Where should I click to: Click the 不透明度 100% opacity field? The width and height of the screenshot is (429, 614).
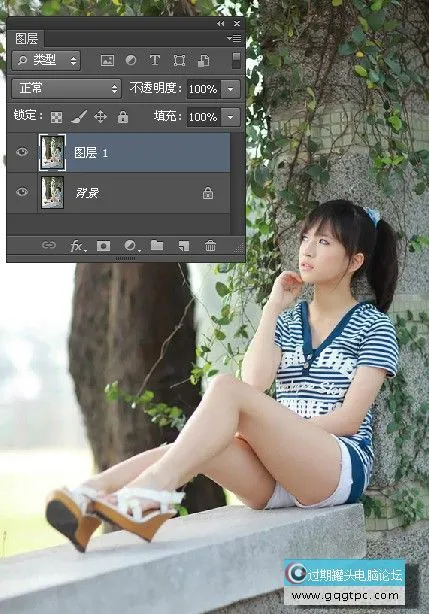tap(203, 89)
